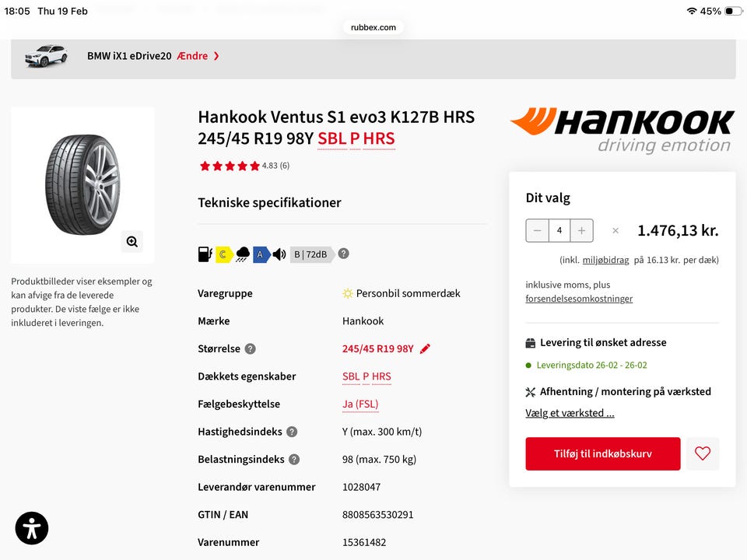Add tire to wishlist with heart icon
747x560 pixels.
[x=703, y=453]
